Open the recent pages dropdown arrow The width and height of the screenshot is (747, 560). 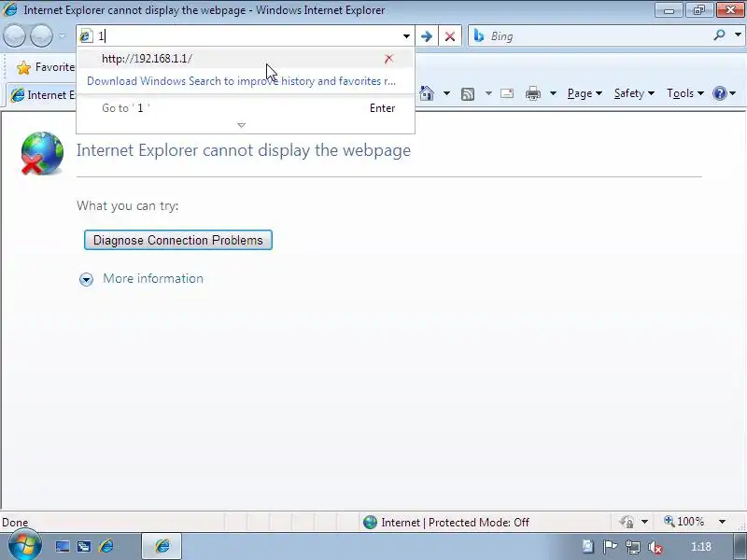(x=62, y=35)
